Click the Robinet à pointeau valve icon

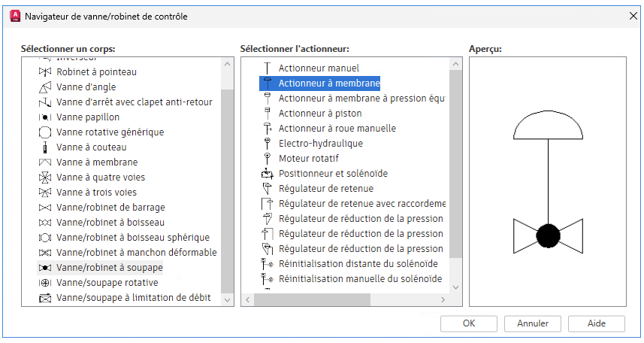44,72
